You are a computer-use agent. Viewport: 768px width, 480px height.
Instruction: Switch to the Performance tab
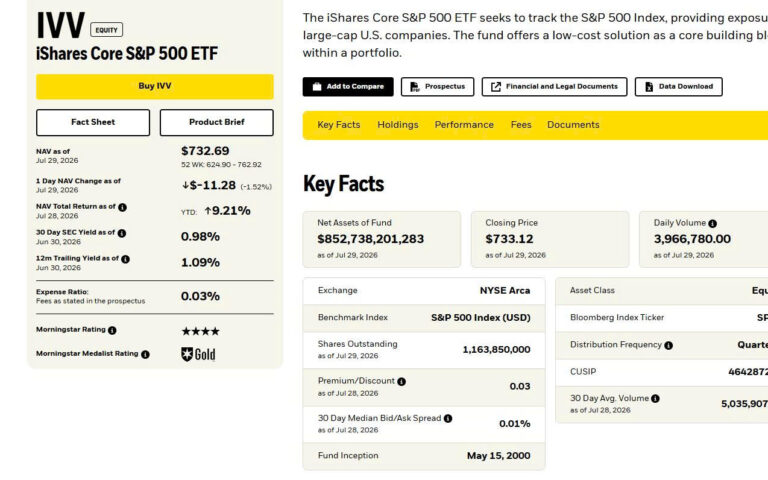point(464,125)
